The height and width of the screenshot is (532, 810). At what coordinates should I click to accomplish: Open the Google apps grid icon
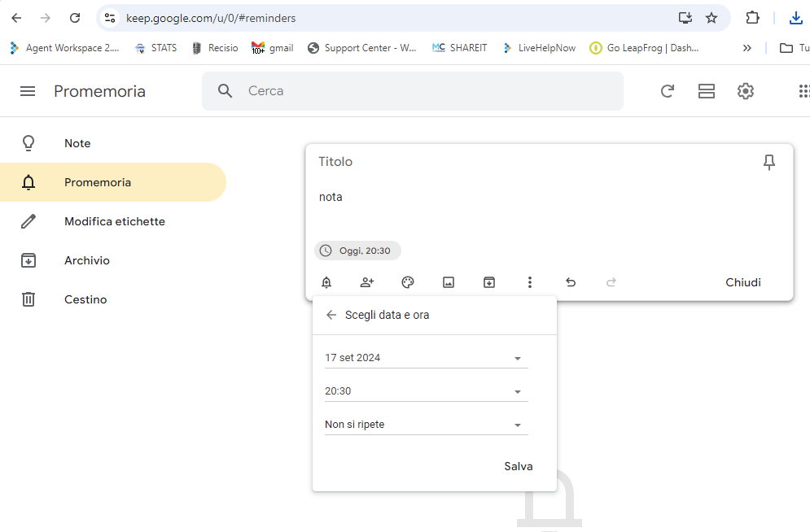803,91
